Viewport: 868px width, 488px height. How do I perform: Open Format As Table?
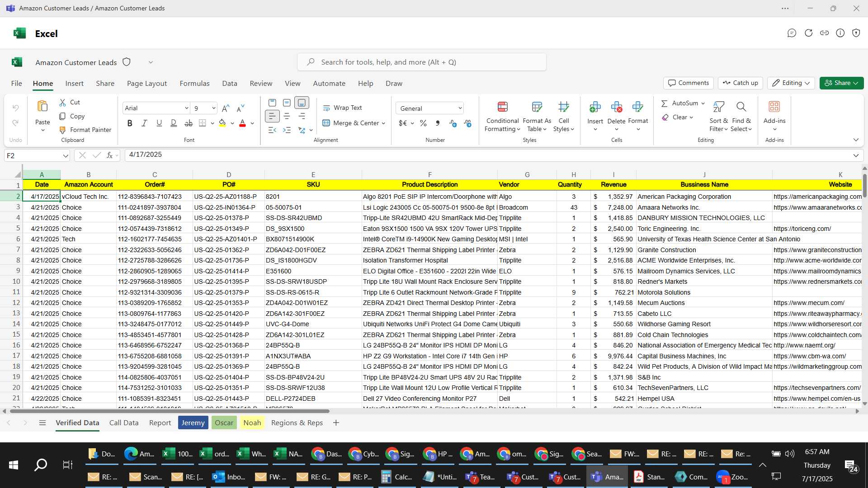click(537, 117)
